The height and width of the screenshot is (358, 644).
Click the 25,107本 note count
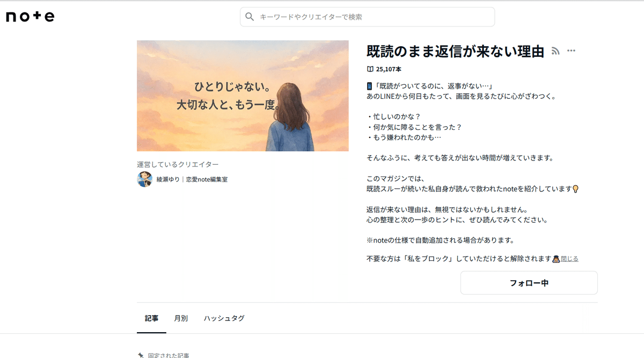(389, 69)
